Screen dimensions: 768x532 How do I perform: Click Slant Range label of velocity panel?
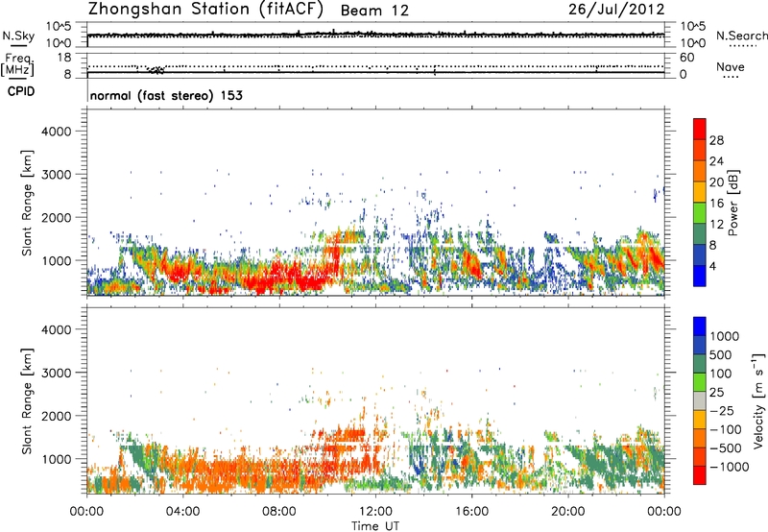click(27, 401)
